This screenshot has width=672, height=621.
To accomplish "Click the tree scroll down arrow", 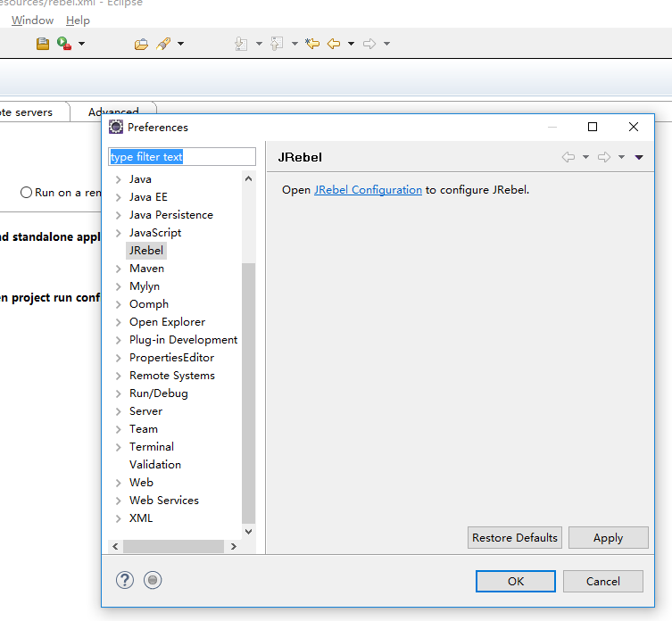I will click(249, 532).
